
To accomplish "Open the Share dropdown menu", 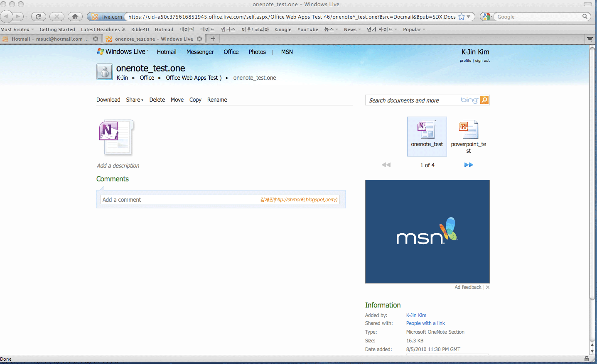I will click(x=135, y=100).
